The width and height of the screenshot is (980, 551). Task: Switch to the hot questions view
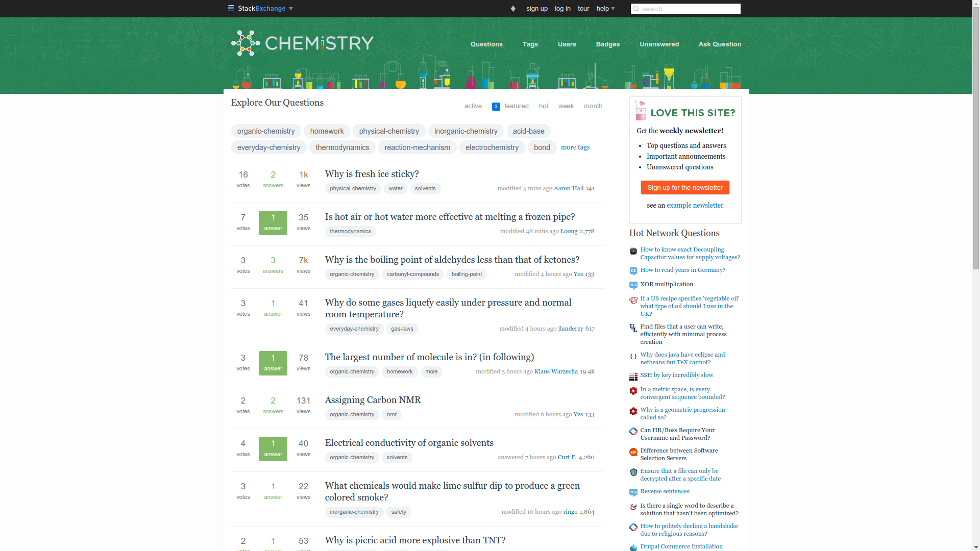tap(543, 106)
